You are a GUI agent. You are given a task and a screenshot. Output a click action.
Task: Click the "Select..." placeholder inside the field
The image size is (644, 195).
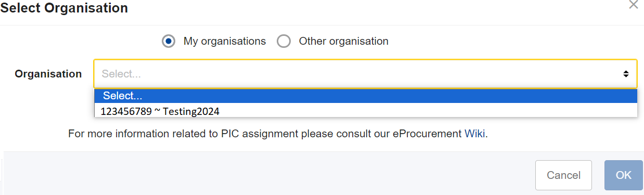point(121,74)
